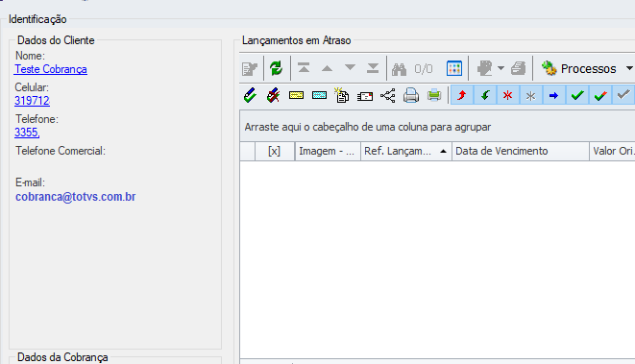Open the cobranca@totvs.com.br e-mail link
Viewport: 635px width, 364px height.
click(75, 197)
